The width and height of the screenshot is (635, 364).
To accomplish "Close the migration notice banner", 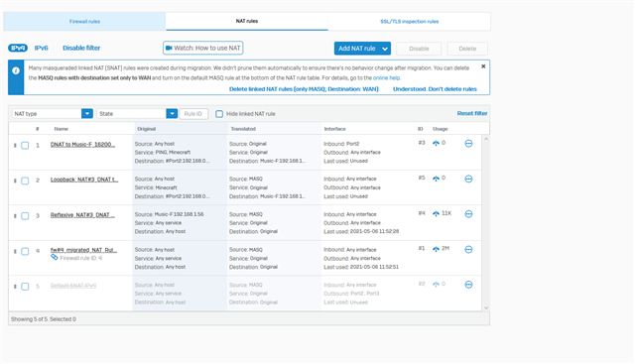I will click(x=483, y=66).
